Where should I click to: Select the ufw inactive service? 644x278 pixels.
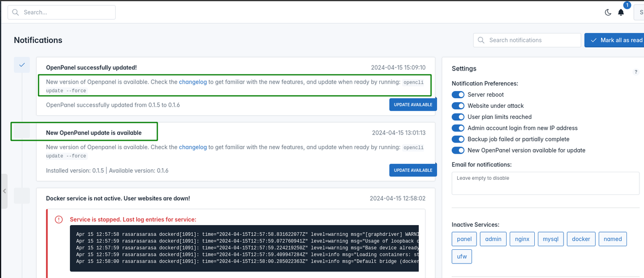click(x=462, y=256)
